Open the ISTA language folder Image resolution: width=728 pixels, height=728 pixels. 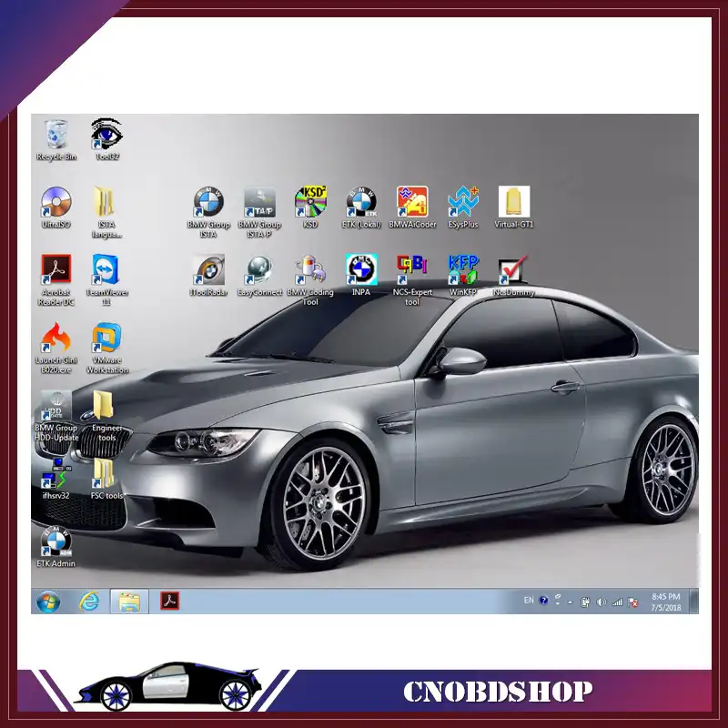point(106,212)
